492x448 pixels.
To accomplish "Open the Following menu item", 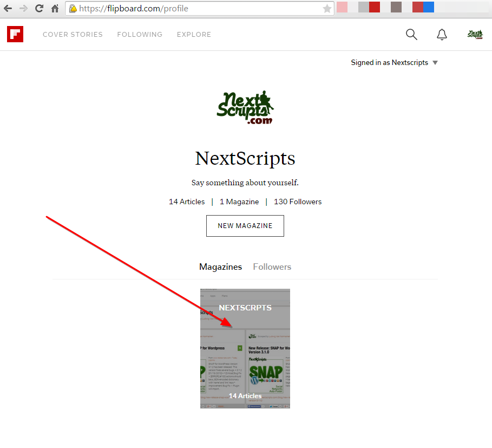I will point(140,35).
